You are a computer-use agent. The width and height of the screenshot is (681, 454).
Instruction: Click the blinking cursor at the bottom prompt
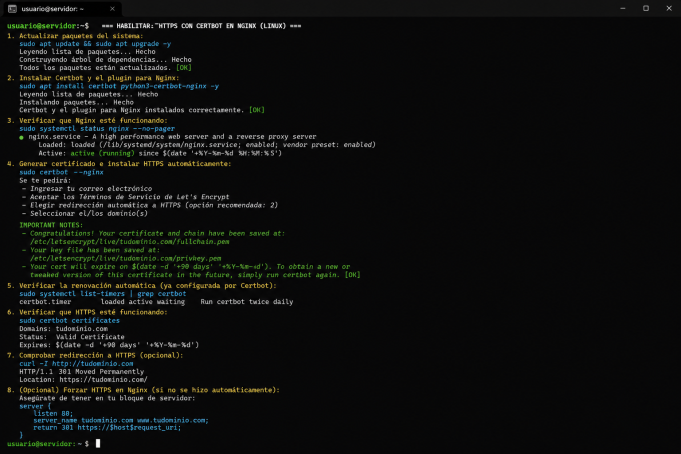coord(98,443)
